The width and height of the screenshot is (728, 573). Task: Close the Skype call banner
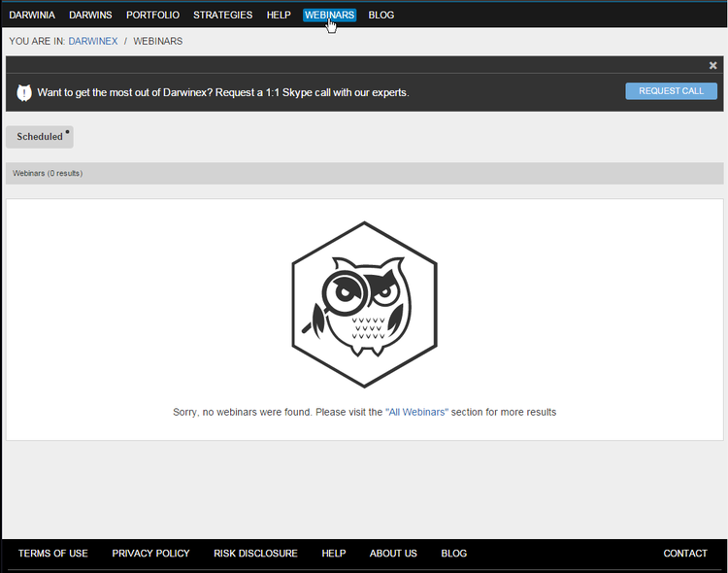[712, 65]
